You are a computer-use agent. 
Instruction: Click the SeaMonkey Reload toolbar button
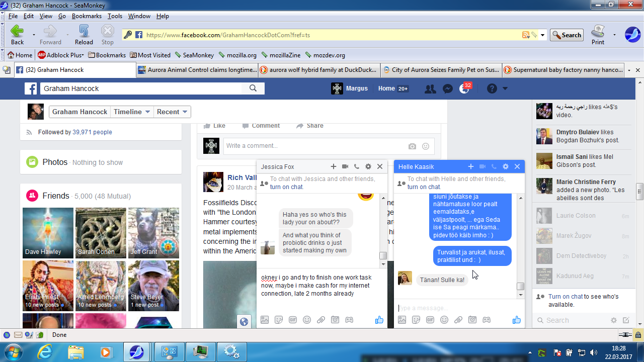(x=84, y=35)
